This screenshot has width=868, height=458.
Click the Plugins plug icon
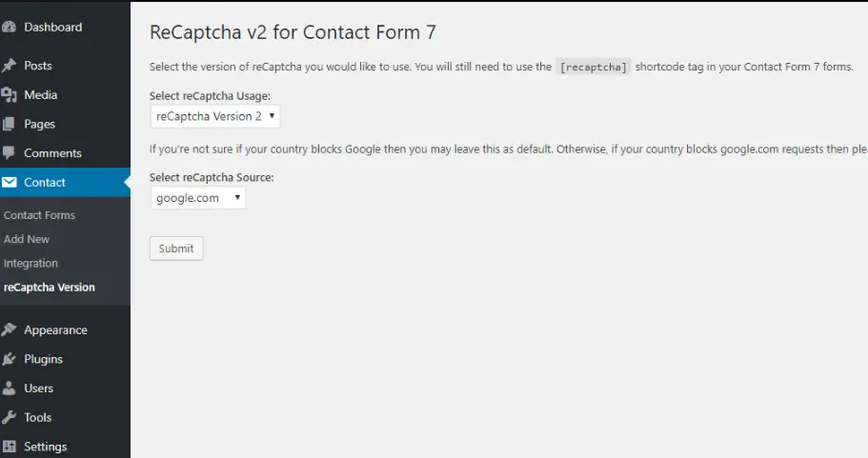(x=9, y=359)
